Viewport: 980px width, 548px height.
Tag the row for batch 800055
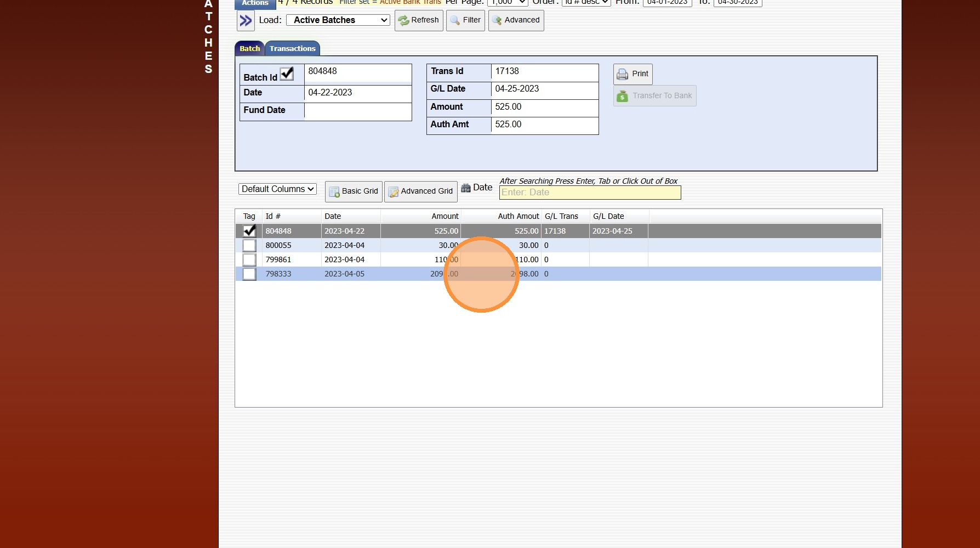point(249,245)
